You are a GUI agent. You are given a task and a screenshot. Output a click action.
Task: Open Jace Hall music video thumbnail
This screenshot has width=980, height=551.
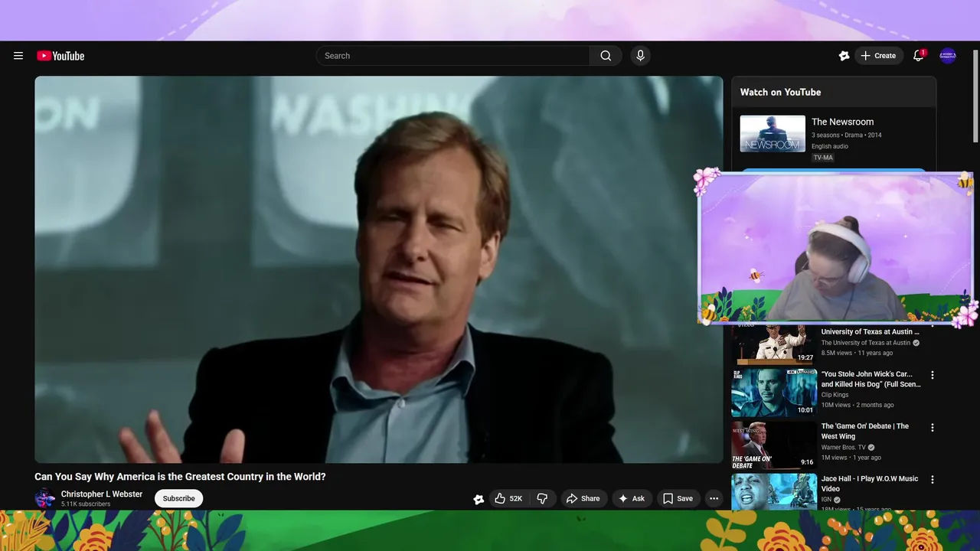point(774,491)
